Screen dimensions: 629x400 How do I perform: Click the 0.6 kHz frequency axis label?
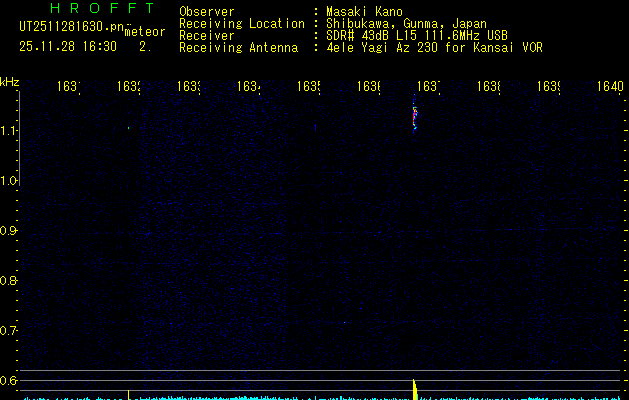tap(9, 380)
